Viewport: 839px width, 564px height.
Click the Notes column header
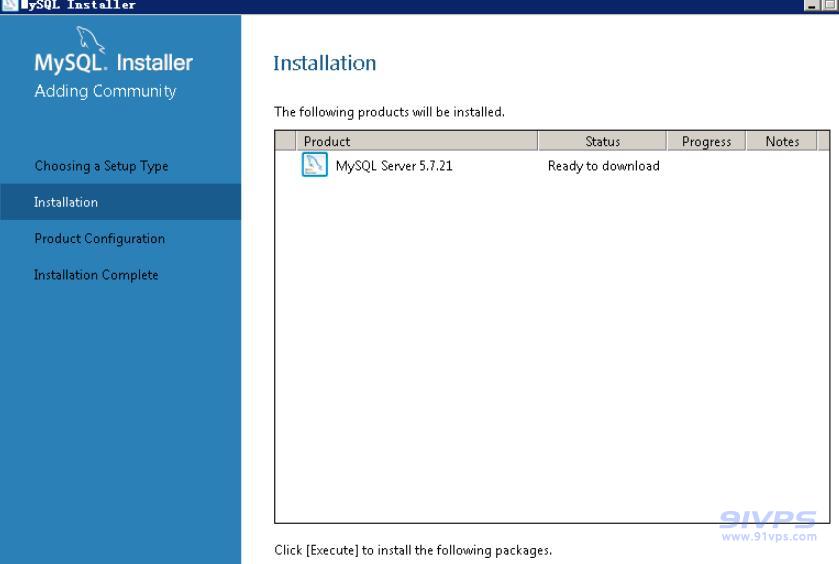click(782, 141)
